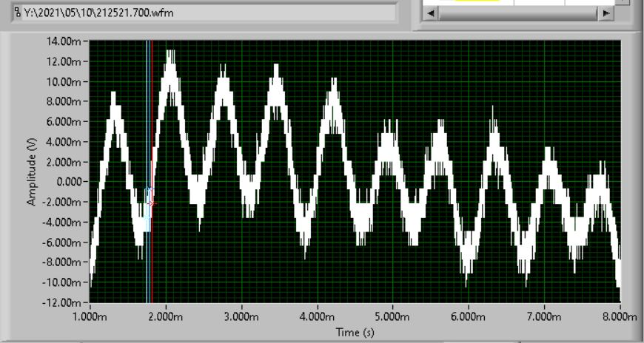The image size is (644, 343).
Task: Click the 0.000 Y-axis tick label
Action: pyautogui.click(x=70, y=182)
